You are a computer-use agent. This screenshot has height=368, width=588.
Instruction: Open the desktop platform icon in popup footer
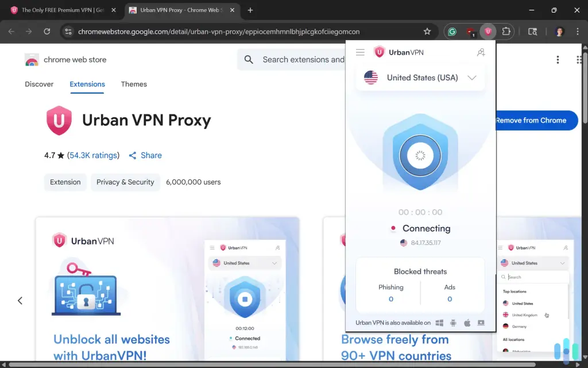481,323
